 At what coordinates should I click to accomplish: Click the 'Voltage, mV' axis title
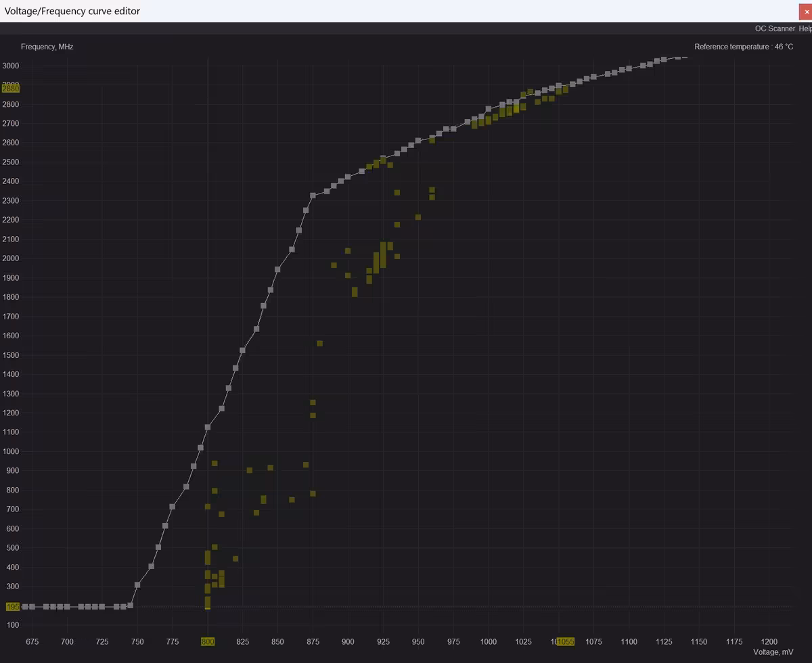[x=773, y=652]
